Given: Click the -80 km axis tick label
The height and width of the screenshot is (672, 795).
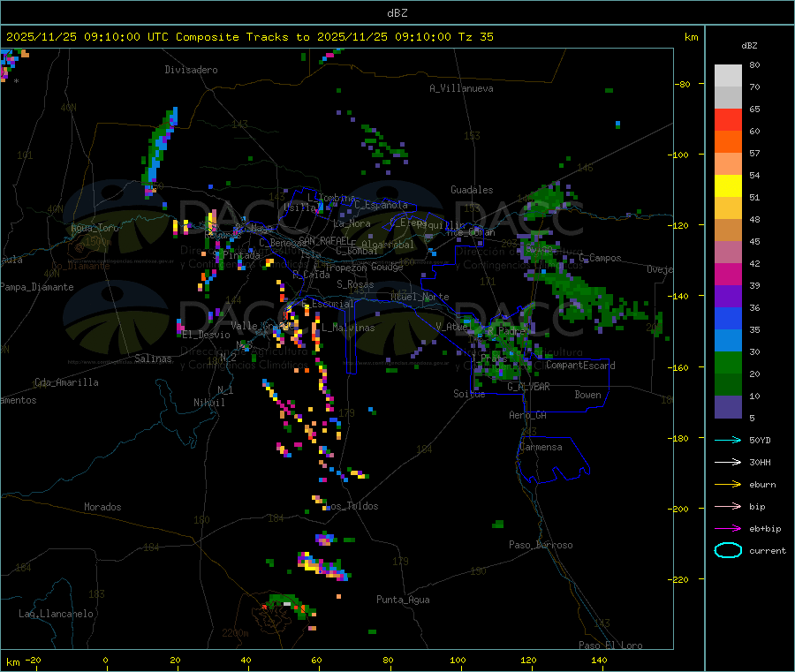Looking at the screenshot, I should click(x=682, y=84).
